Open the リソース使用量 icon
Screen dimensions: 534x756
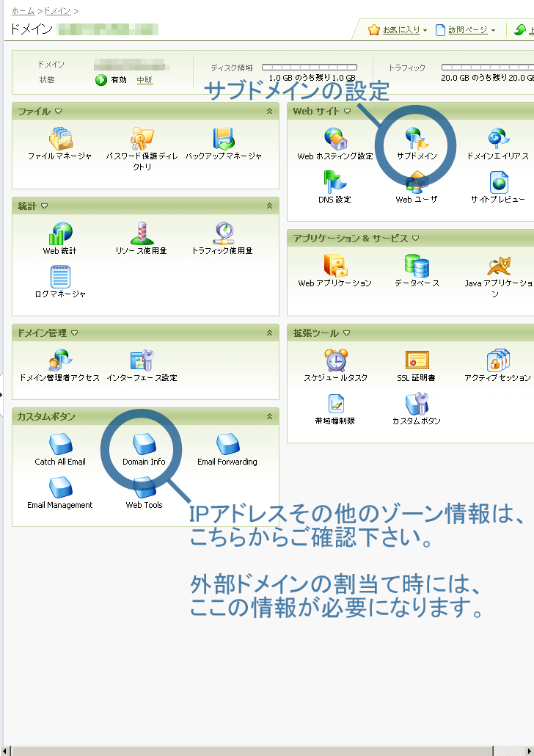(142, 233)
